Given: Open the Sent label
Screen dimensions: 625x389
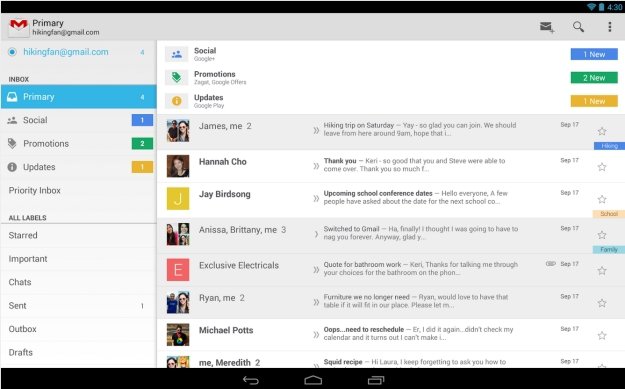Looking at the screenshot, I should click(x=79, y=306).
